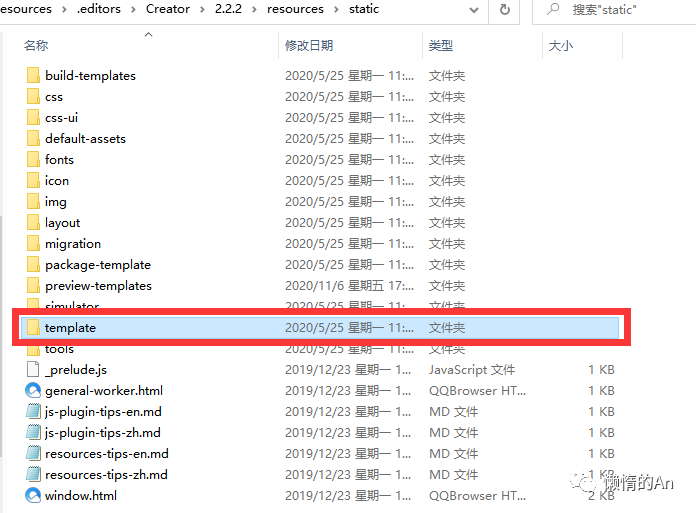Click the resources-tips-zh.md file icon

point(33,474)
